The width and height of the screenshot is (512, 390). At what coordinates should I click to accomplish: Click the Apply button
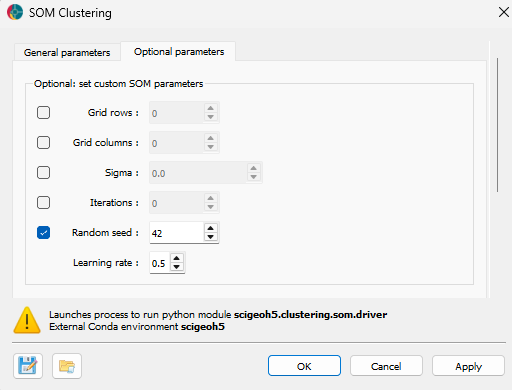[x=468, y=366]
